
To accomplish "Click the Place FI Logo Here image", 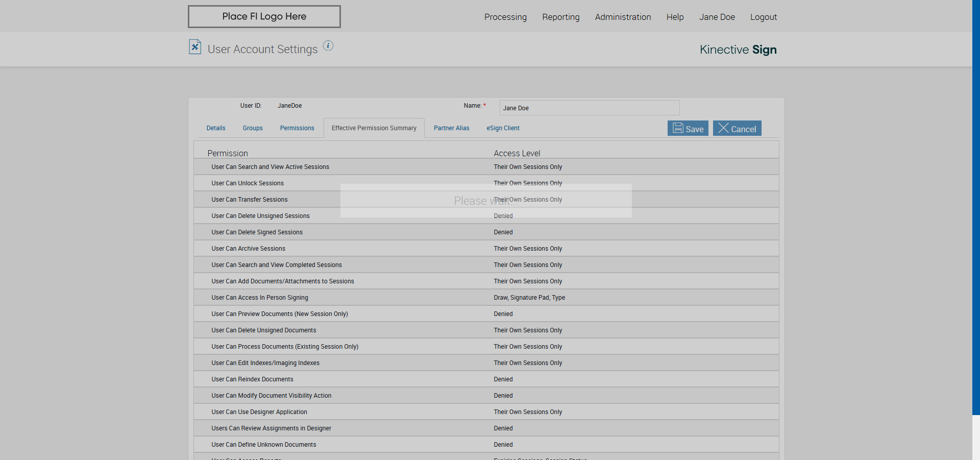I will 264,17.
